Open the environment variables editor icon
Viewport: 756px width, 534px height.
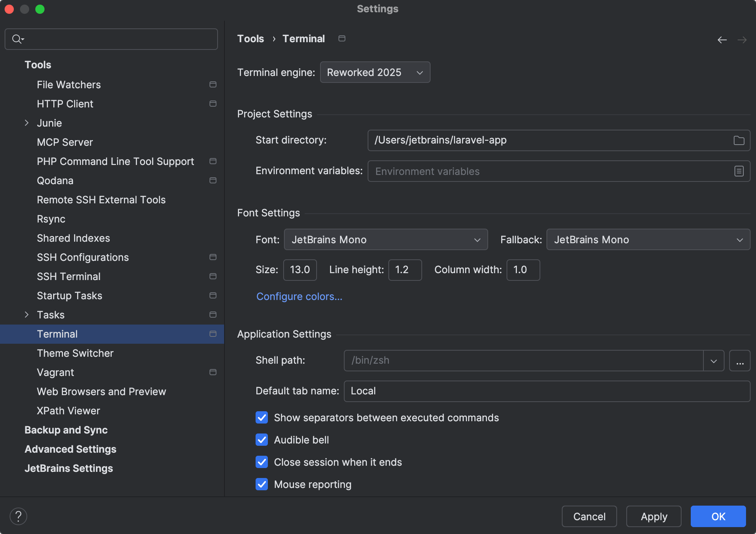tap(739, 171)
